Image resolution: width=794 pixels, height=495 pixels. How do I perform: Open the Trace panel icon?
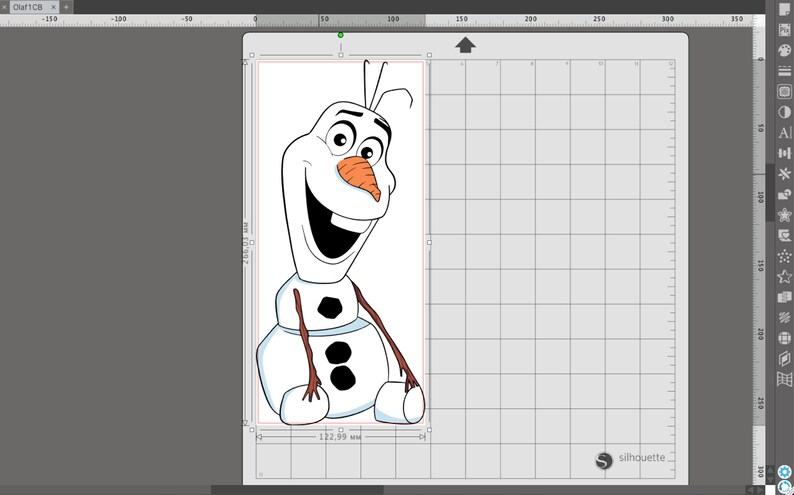(784, 92)
